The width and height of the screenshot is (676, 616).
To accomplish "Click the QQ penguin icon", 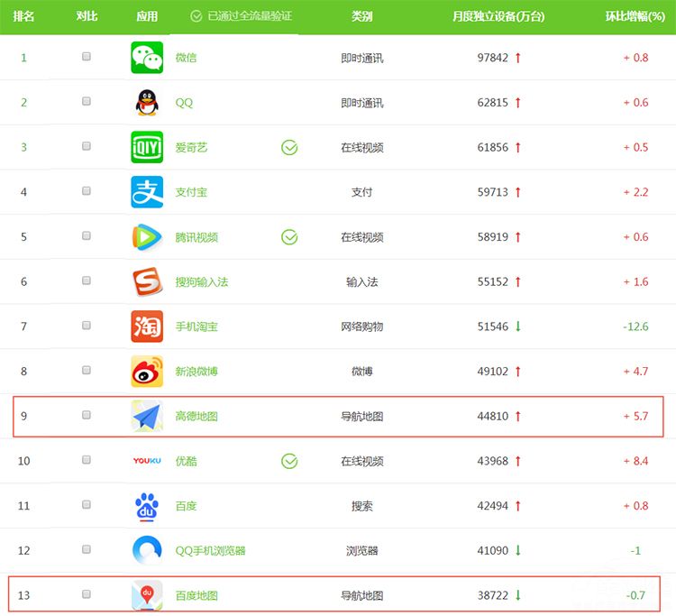I will pos(147,103).
